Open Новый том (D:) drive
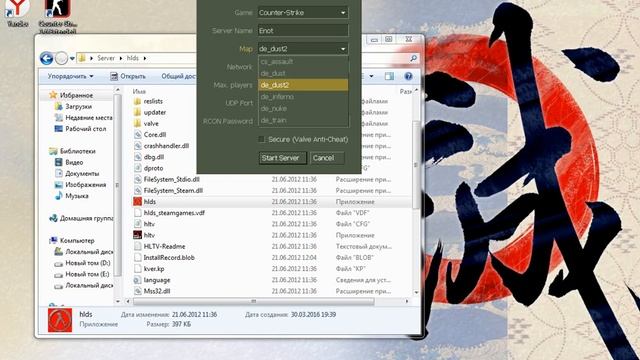 coord(87,263)
